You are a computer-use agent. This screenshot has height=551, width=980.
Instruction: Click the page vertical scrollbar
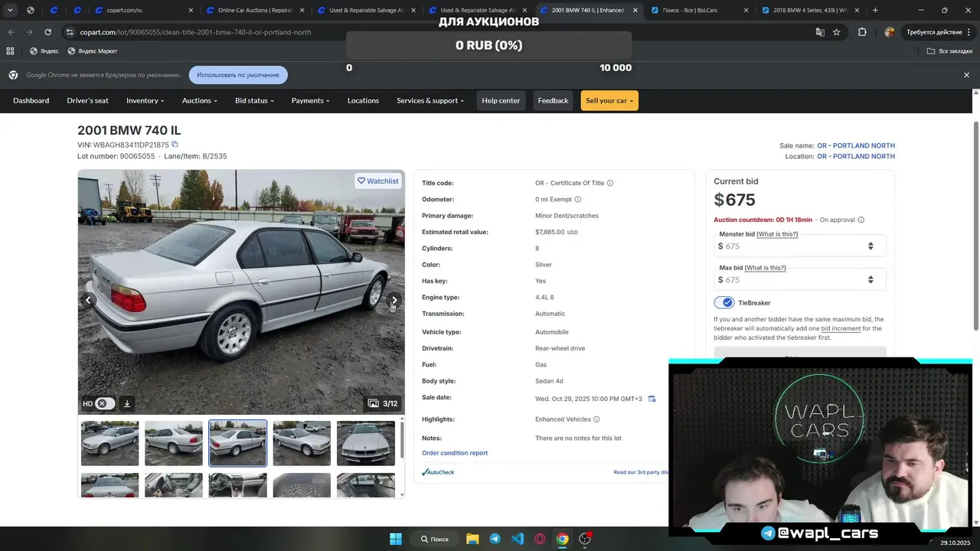(x=975, y=226)
